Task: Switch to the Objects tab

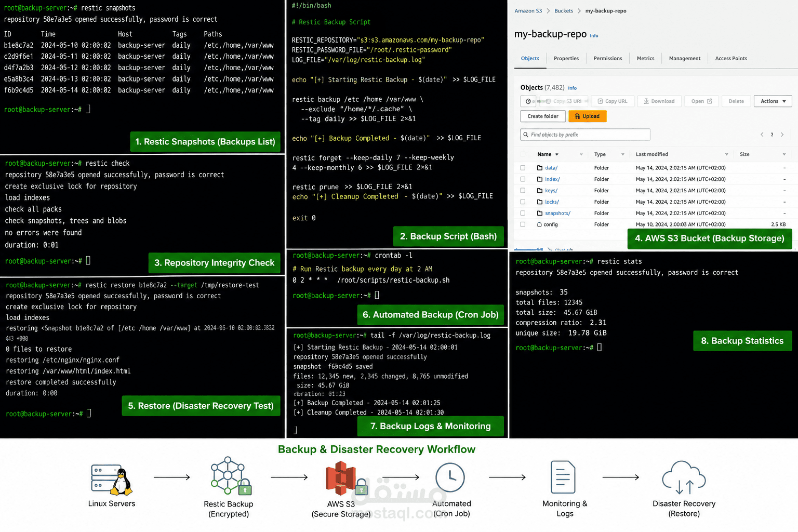Action: 530,59
